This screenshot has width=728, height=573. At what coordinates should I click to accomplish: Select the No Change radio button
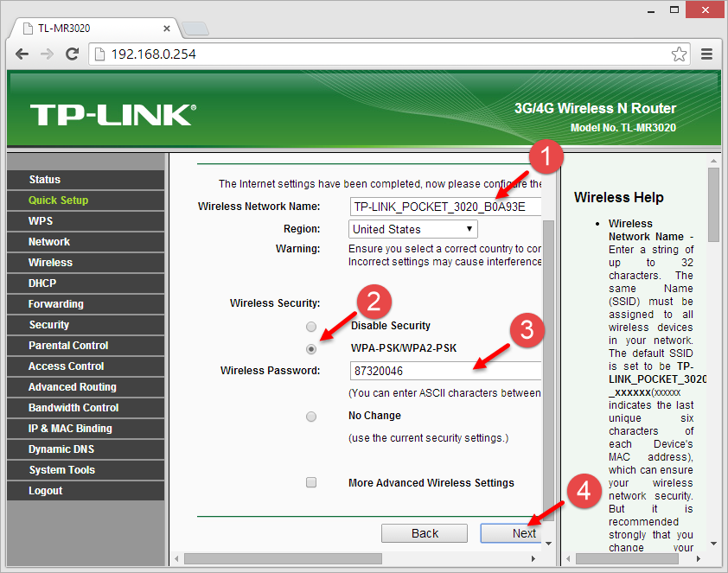coord(311,417)
